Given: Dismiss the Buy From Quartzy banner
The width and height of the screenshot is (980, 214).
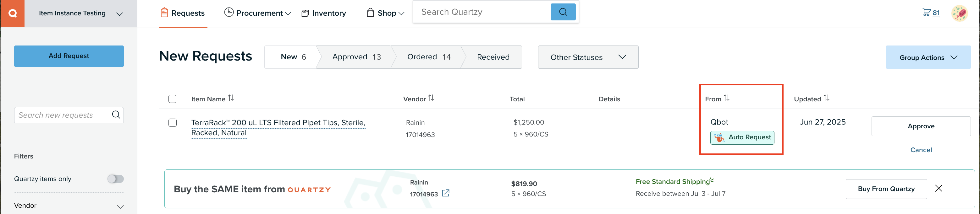Looking at the screenshot, I should tap(939, 189).
